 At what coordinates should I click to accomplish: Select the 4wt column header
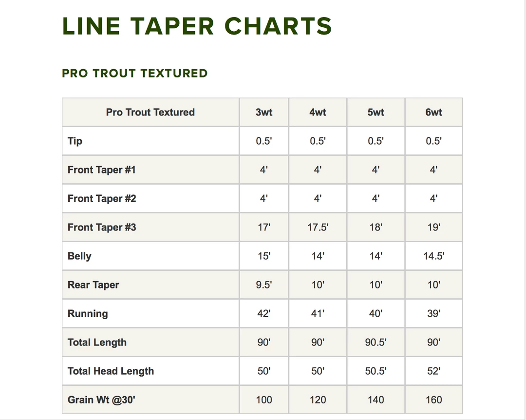tap(318, 113)
